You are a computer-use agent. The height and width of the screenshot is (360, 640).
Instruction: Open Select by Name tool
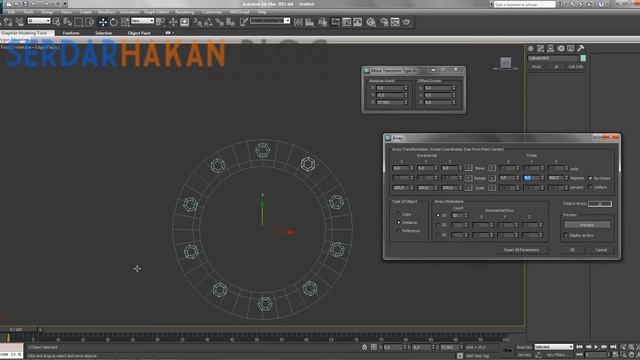pyautogui.click(x=67, y=22)
